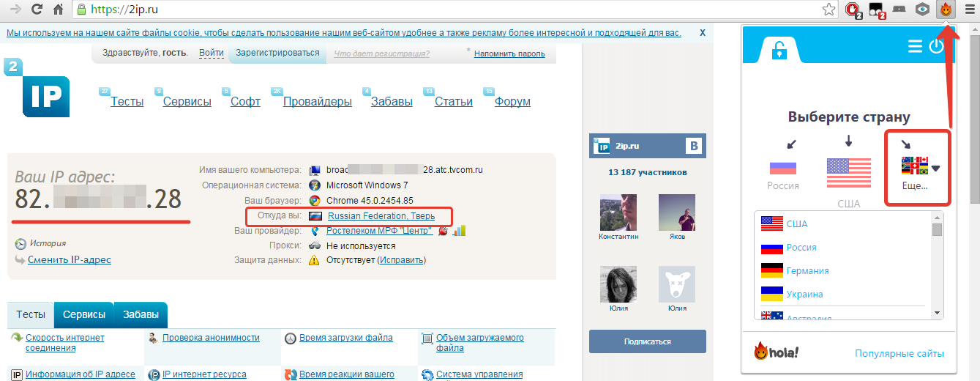Open 'Объем загружаемого файла' test
This screenshot has height=381, width=980.
click(480, 343)
